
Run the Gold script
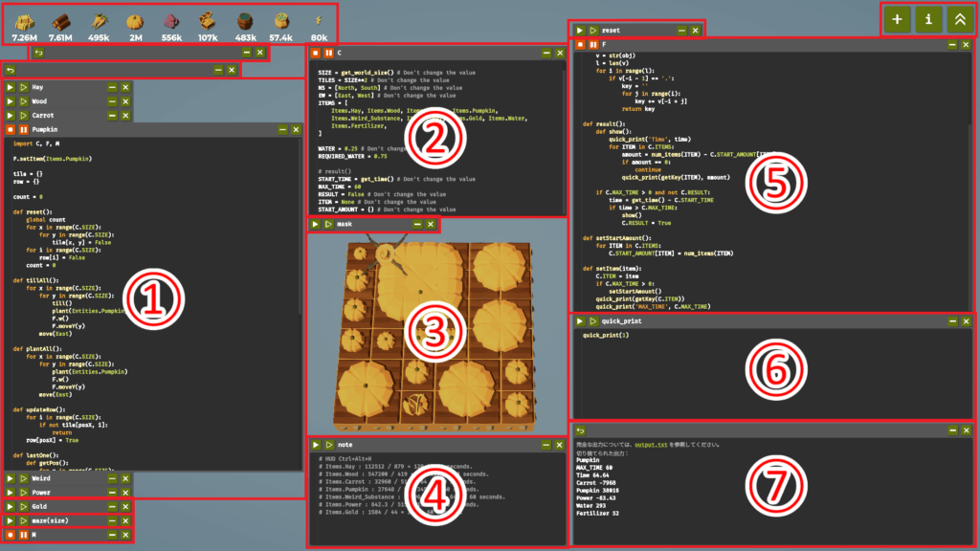click(x=11, y=506)
